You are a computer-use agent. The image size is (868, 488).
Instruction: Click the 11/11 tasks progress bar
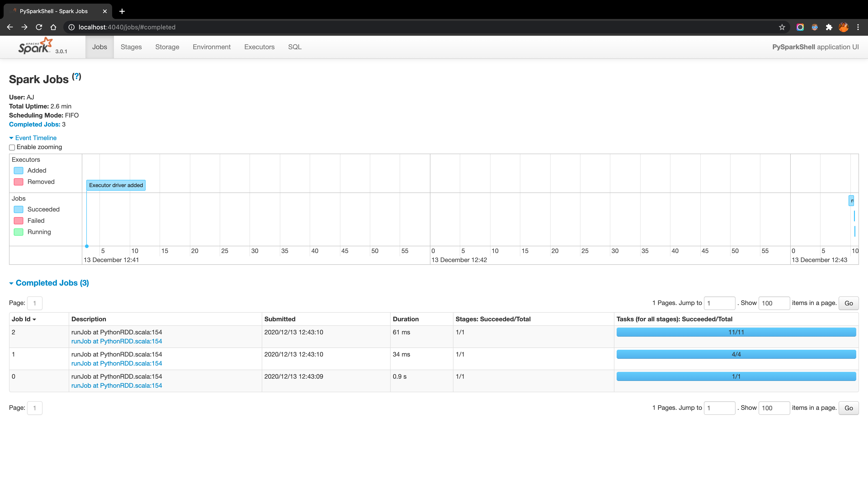pyautogui.click(x=736, y=332)
